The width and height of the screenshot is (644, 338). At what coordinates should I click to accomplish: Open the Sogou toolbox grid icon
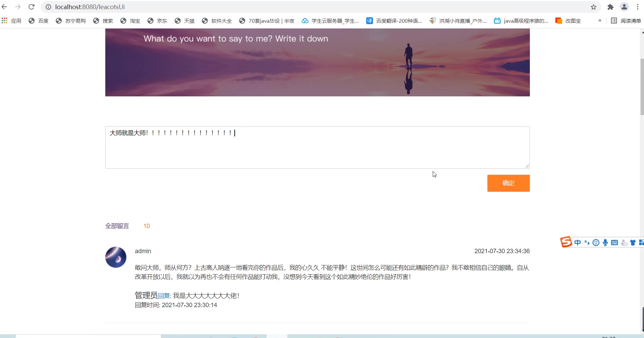click(641, 243)
